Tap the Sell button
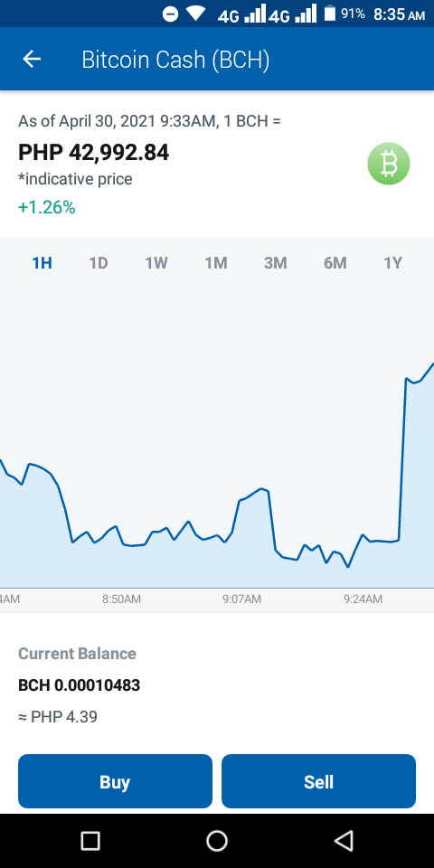 point(319,781)
